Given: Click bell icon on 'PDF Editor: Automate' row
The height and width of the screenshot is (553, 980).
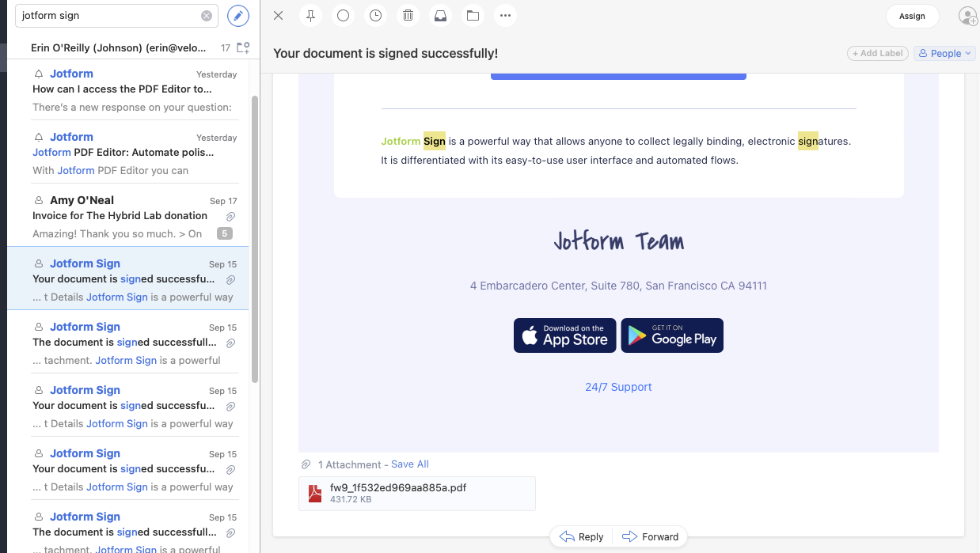Looking at the screenshot, I should 39,137.
